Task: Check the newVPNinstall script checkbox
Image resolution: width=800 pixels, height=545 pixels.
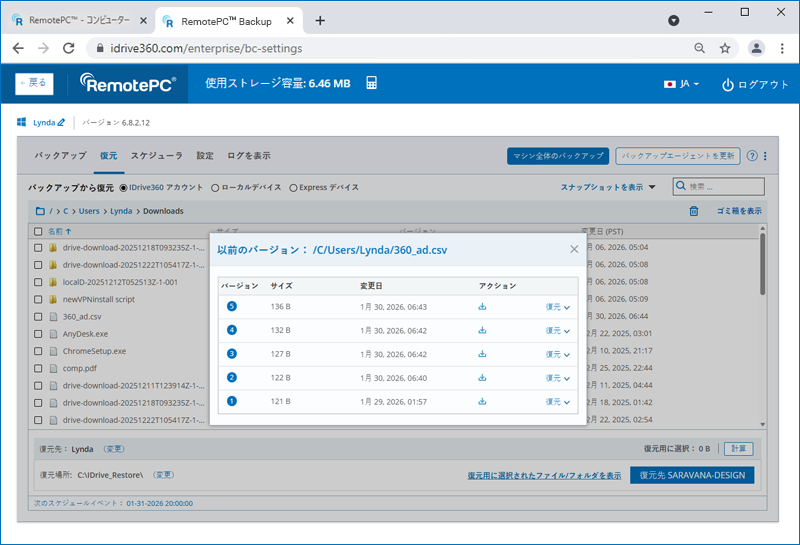Action: click(x=38, y=300)
